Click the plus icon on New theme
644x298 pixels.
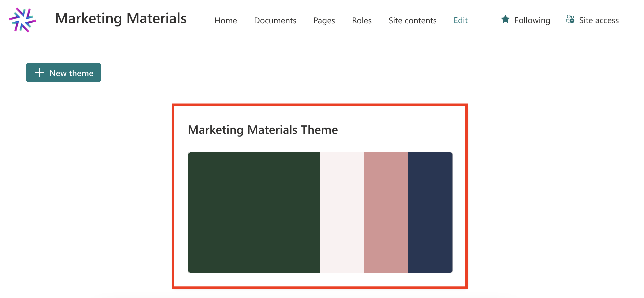tap(39, 73)
